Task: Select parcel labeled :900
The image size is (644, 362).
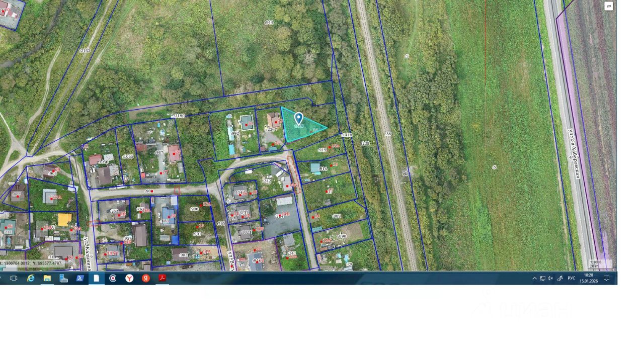Action: (x=194, y=209)
